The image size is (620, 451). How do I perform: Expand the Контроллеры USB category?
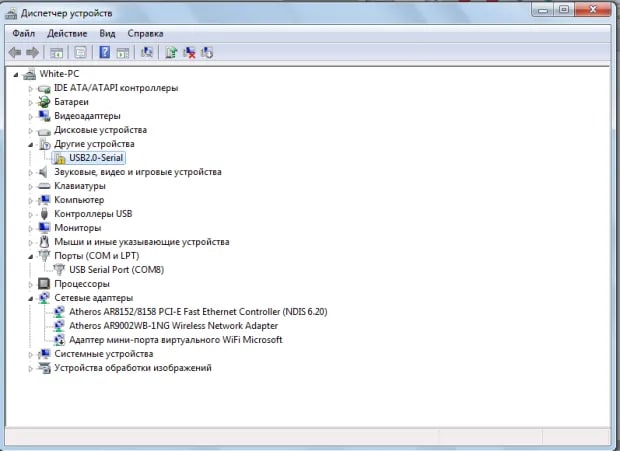[x=30, y=215]
